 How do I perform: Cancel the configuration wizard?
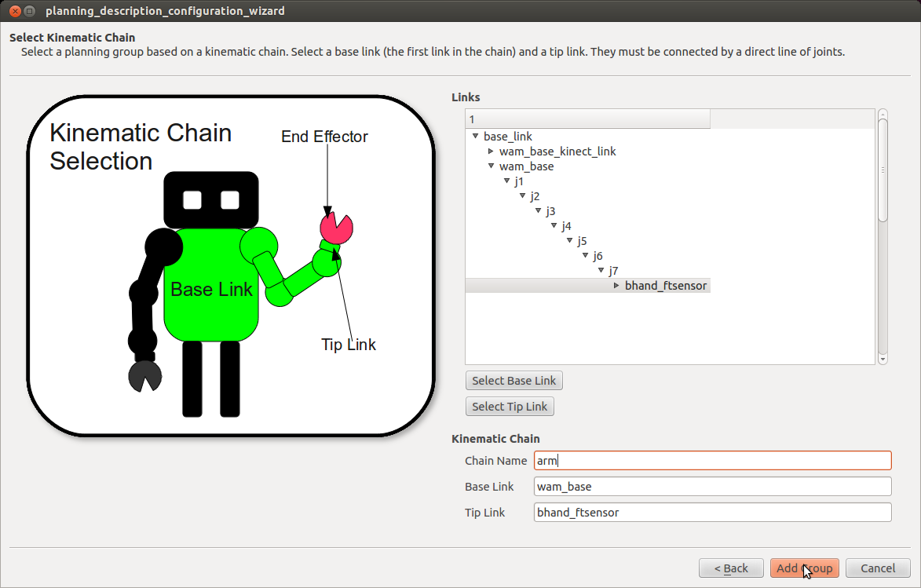coord(877,568)
